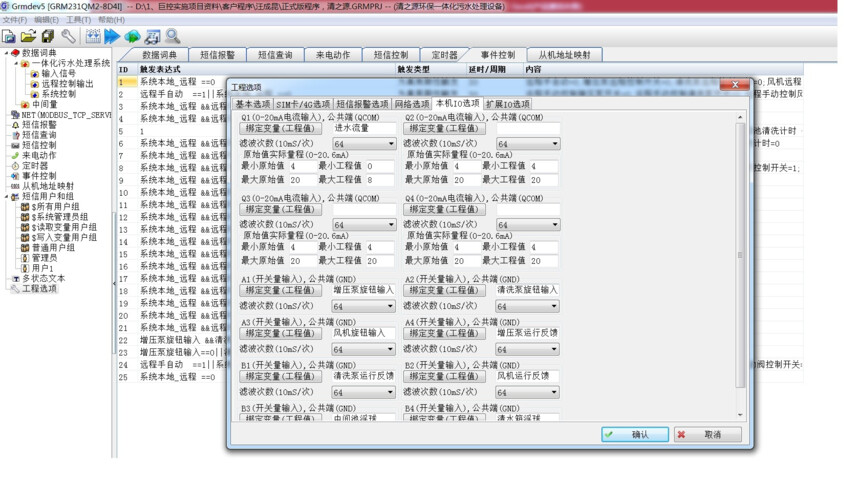Viewport: 860px width, 499px height.
Task: Click the cloud upload toolbar icon
Action: pos(132,37)
